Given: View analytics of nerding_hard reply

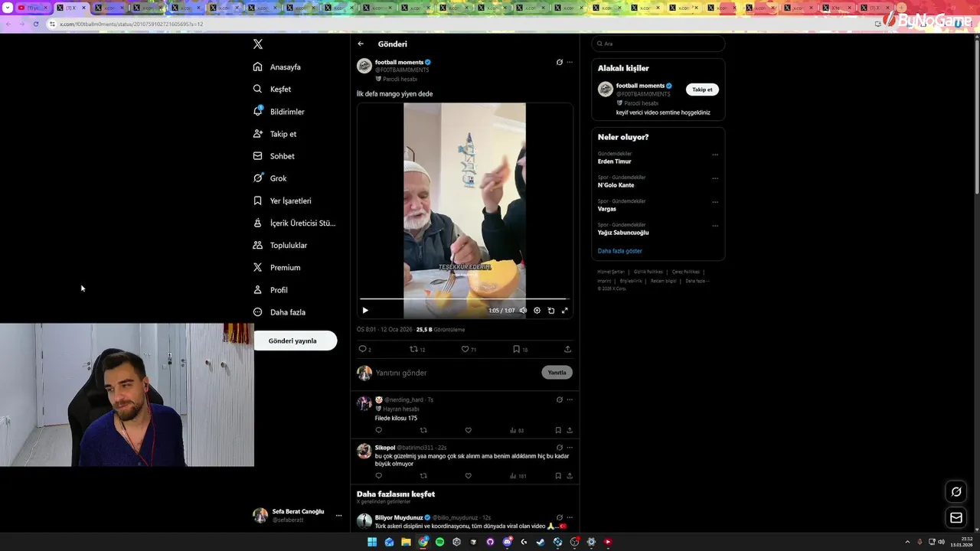Looking at the screenshot, I should coord(517,430).
